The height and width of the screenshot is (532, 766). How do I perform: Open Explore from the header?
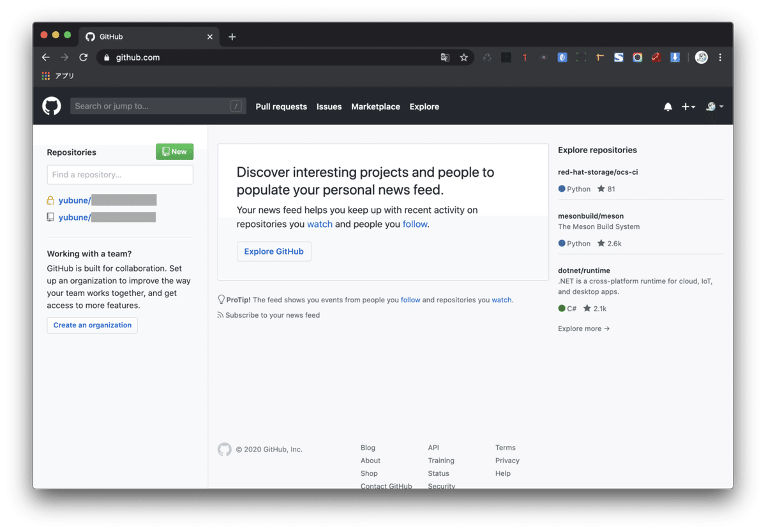point(424,107)
